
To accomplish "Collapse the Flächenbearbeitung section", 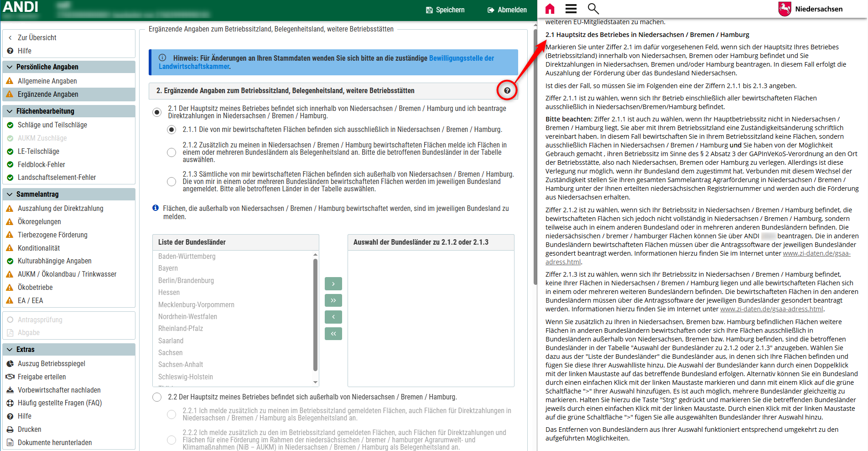I will [x=10, y=111].
